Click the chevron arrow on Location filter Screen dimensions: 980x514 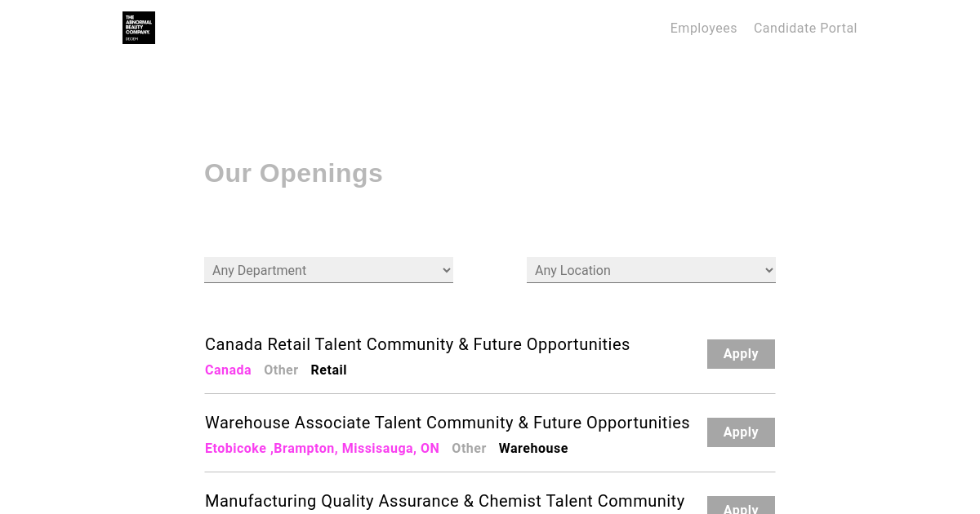pos(768,270)
